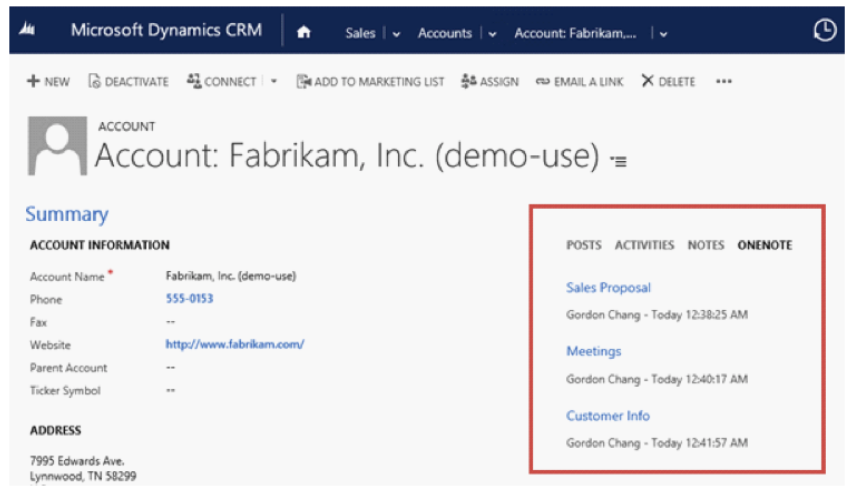Click the NEW plus icon
Image resolution: width=854 pixels, height=496 pixels.
point(33,81)
